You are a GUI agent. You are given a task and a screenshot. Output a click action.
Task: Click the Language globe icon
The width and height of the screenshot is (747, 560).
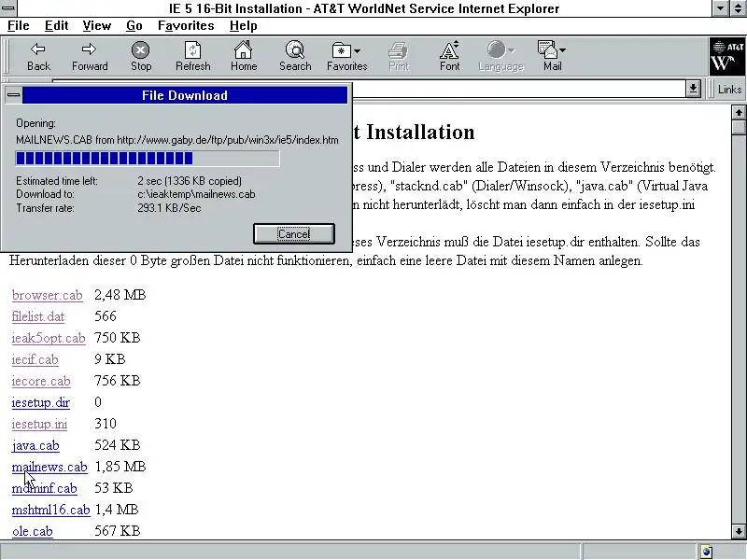[x=497, y=49]
